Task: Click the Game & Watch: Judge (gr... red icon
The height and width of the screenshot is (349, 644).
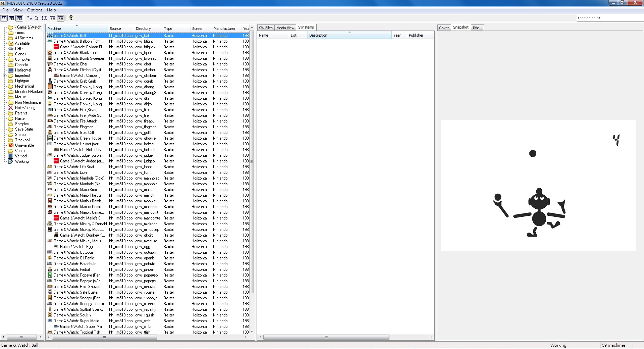Action: click(x=56, y=161)
